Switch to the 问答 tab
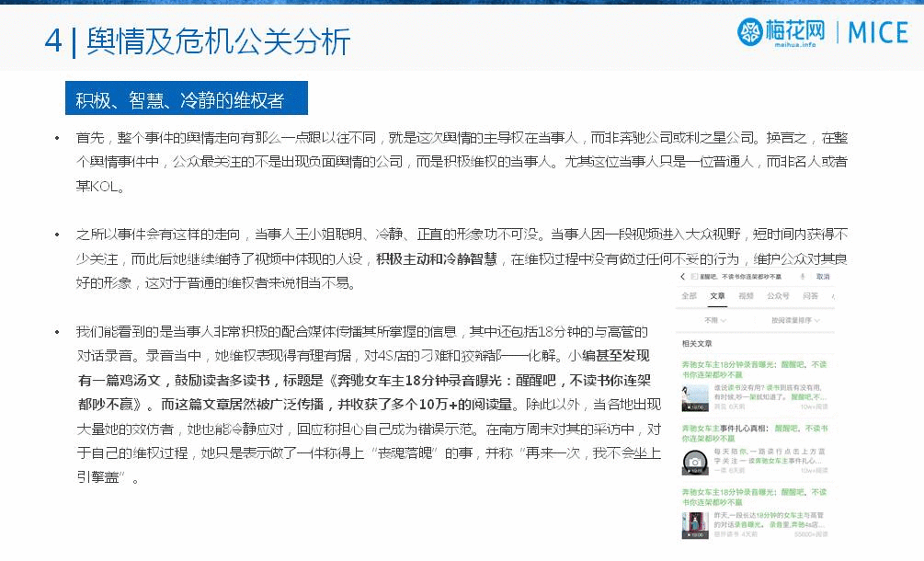 point(810,296)
